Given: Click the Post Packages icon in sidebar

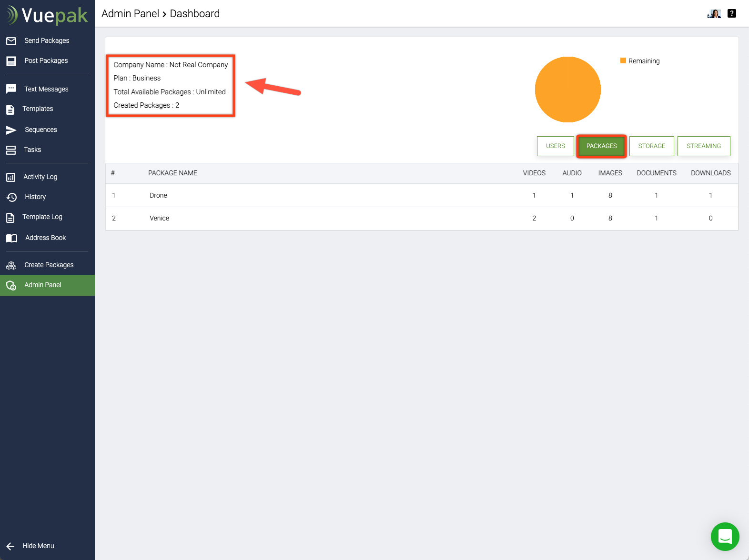Looking at the screenshot, I should tap(11, 61).
